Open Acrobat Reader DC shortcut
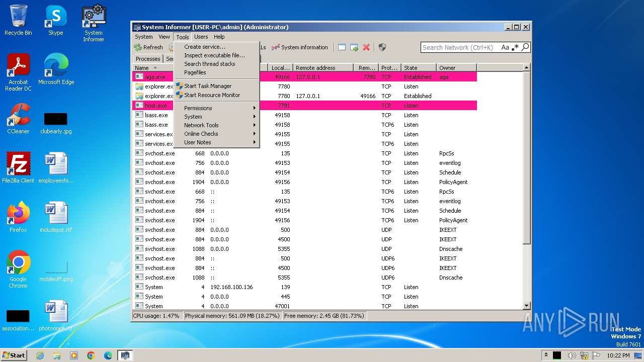The width and height of the screenshot is (644, 362). pyautogui.click(x=18, y=72)
